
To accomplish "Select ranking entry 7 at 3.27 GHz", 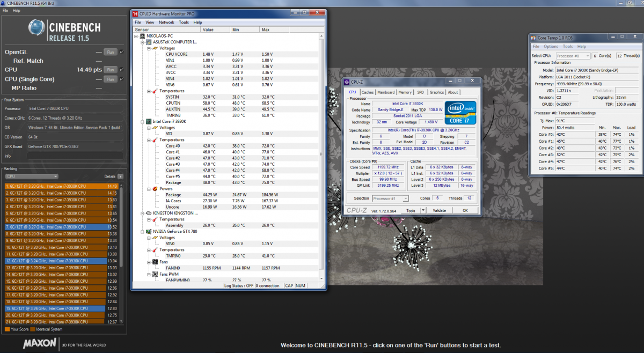I will [61, 227].
